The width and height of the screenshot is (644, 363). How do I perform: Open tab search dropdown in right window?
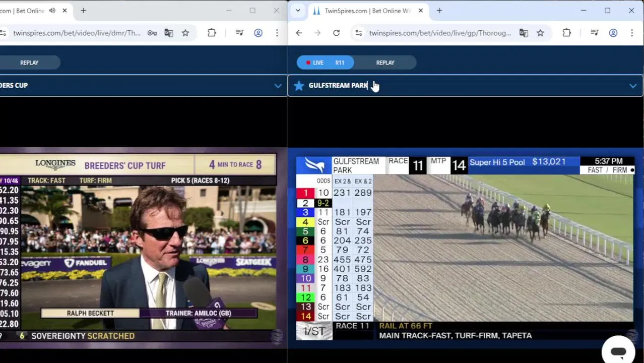click(298, 11)
